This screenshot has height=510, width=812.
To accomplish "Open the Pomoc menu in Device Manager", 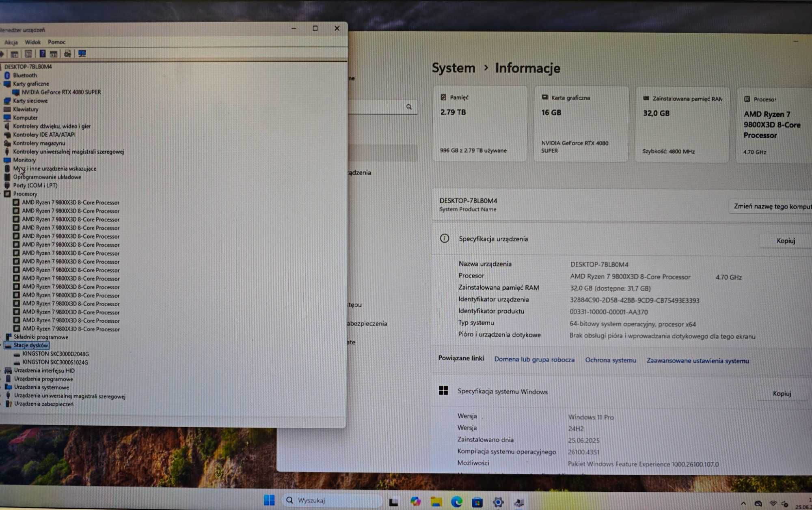I will pos(56,42).
